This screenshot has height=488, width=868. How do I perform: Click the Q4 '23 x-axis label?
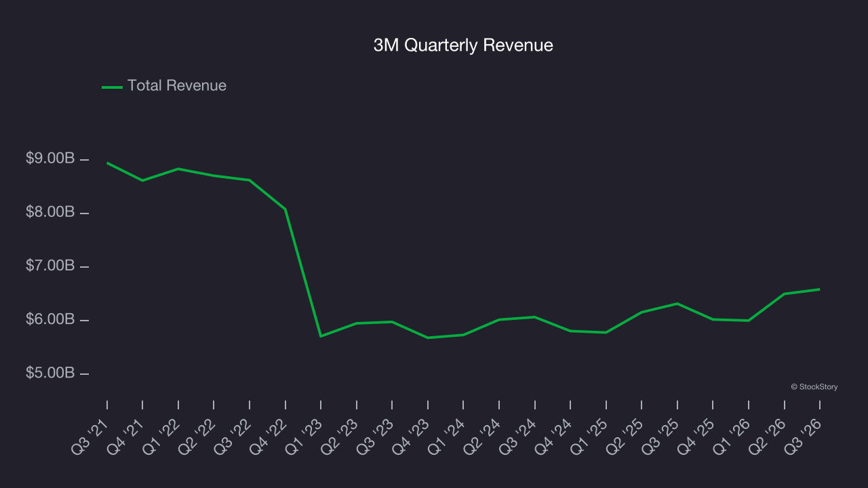click(x=412, y=436)
